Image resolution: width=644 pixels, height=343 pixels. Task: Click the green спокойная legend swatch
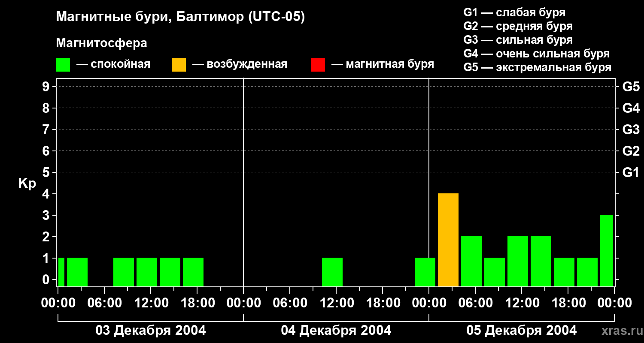(x=63, y=65)
